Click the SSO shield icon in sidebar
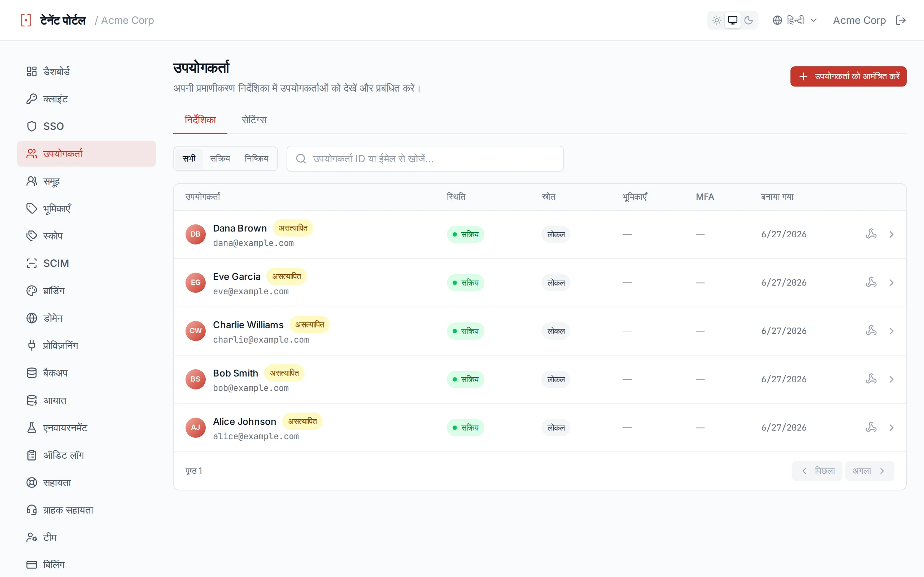This screenshot has height=577, width=924. coord(32,126)
